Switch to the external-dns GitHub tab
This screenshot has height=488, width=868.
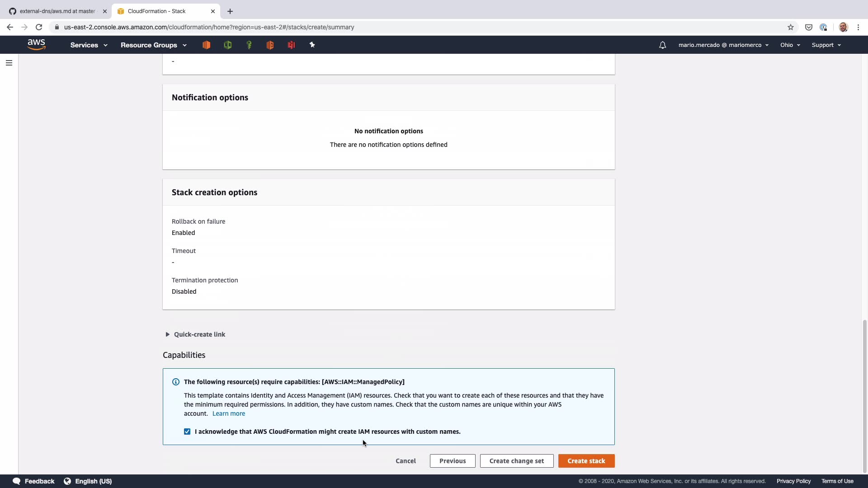57,11
